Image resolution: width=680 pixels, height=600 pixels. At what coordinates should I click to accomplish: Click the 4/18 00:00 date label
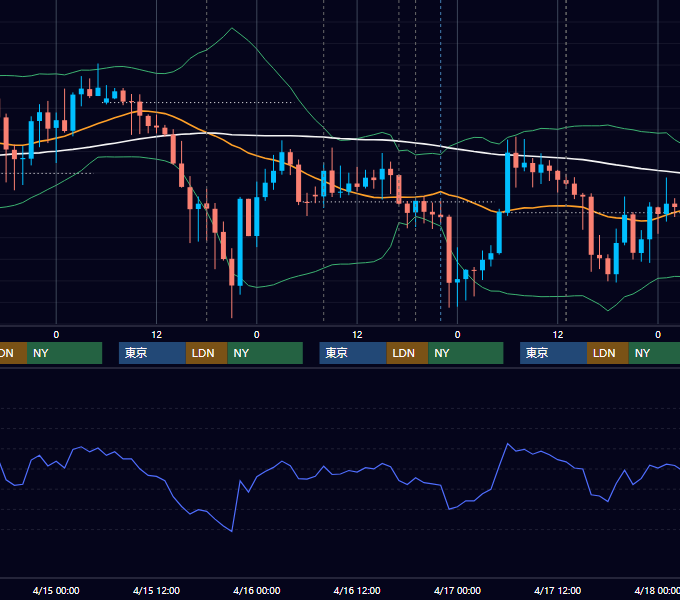pyautogui.click(x=657, y=590)
